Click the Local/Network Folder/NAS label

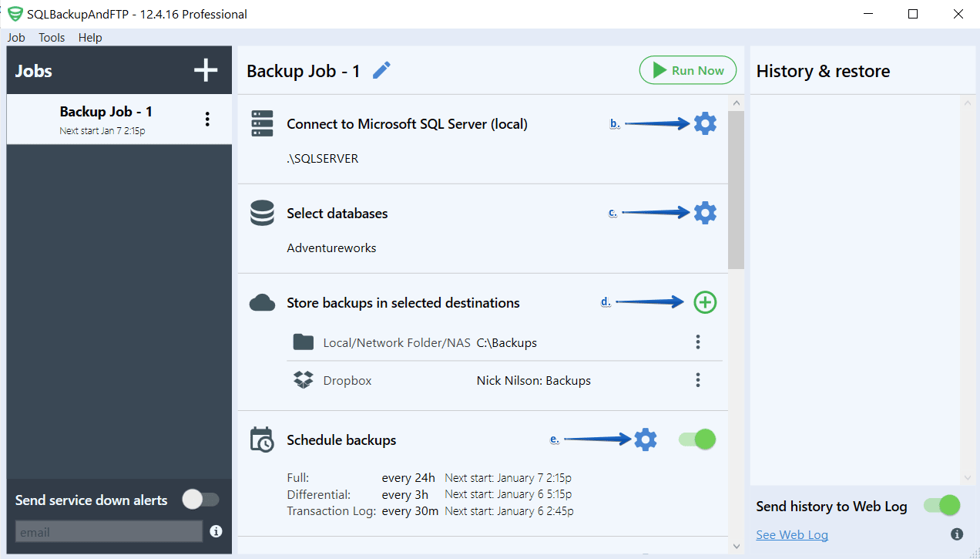point(397,343)
